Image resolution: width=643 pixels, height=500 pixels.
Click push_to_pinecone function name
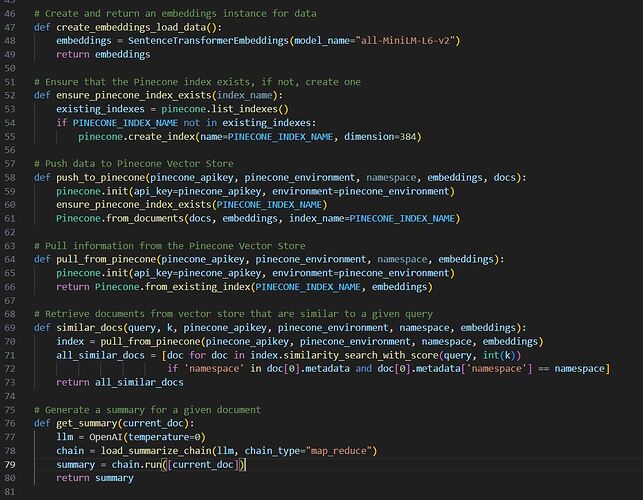[100, 177]
